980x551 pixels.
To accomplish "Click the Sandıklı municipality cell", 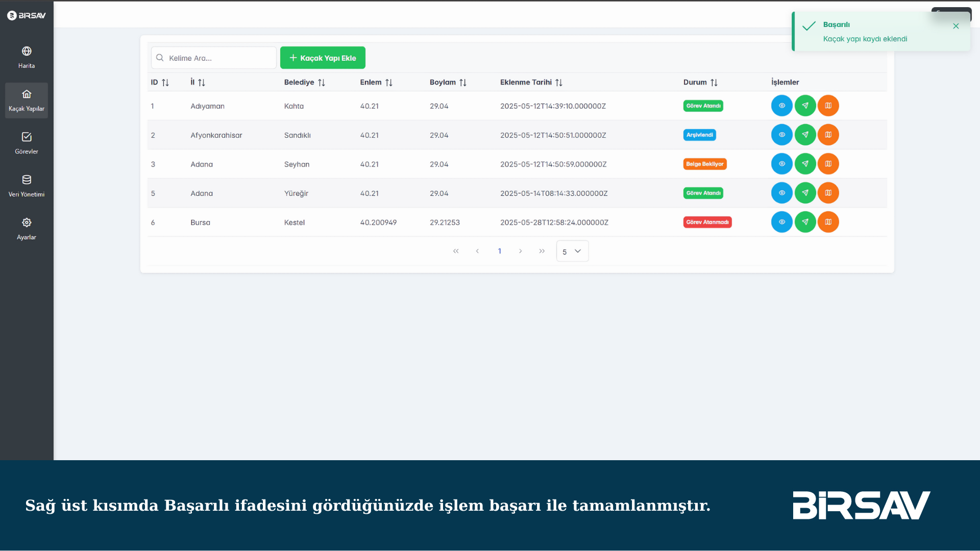I will [298, 135].
